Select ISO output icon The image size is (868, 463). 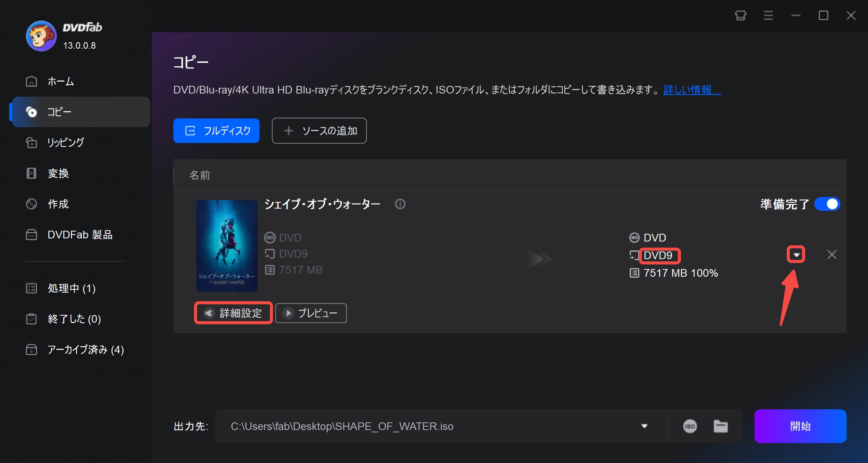(690, 426)
